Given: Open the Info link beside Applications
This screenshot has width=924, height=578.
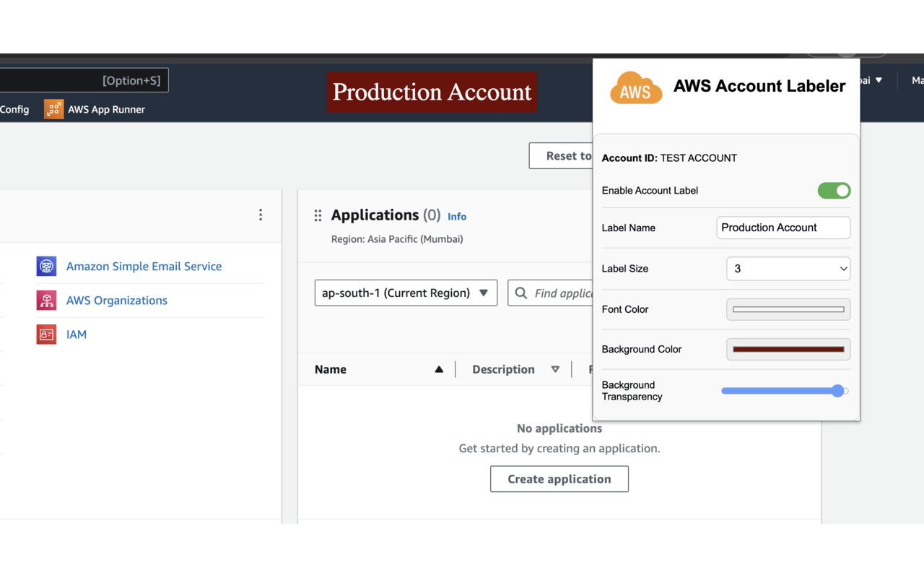Looking at the screenshot, I should point(456,216).
